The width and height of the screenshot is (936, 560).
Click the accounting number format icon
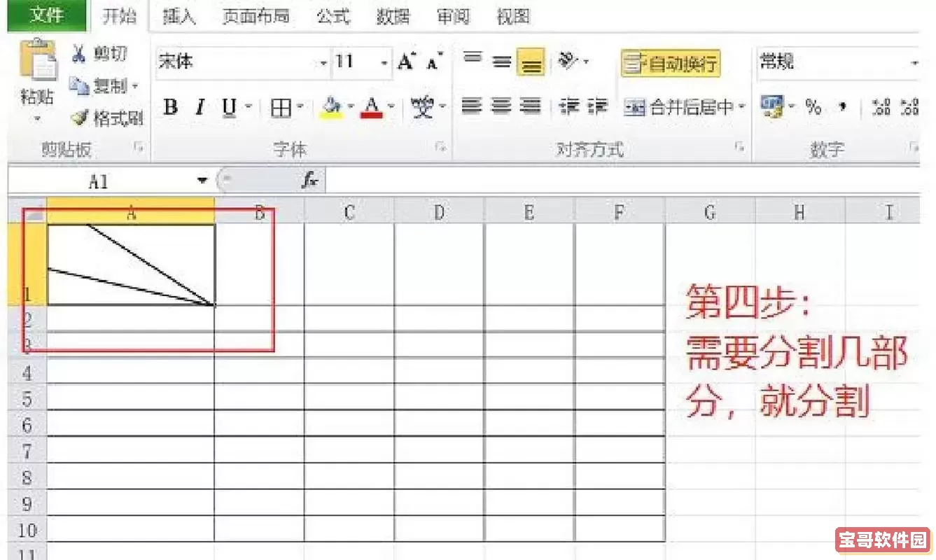tap(772, 106)
